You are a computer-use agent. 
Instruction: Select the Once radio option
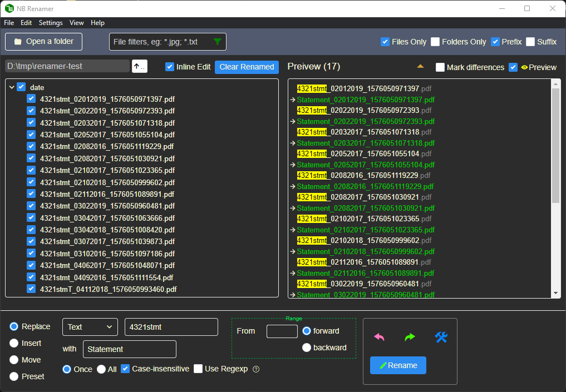point(66,369)
